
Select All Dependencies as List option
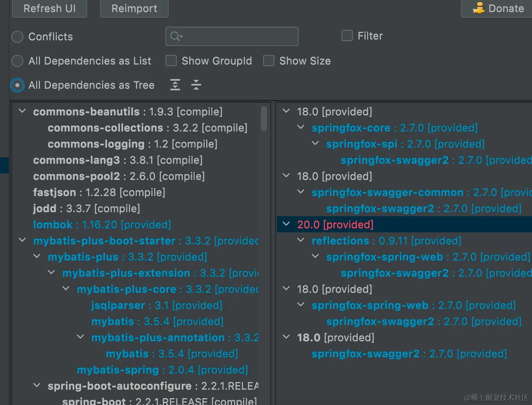pyautogui.click(x=17, y=61)
